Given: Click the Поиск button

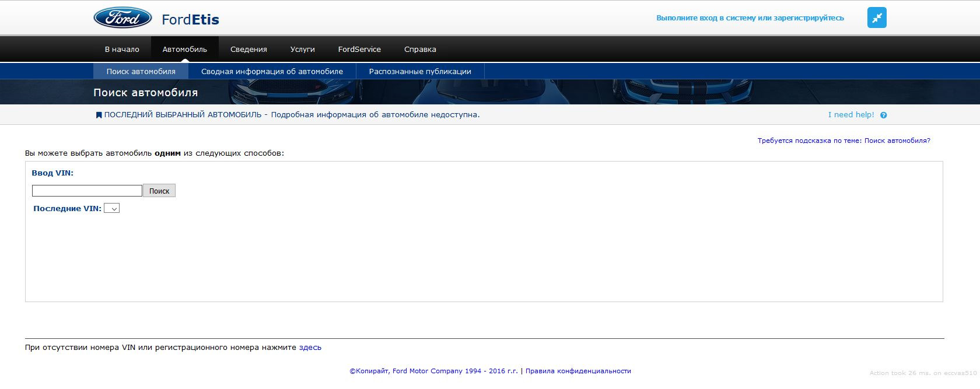Looking at the screenshot, I should [159, 191].
